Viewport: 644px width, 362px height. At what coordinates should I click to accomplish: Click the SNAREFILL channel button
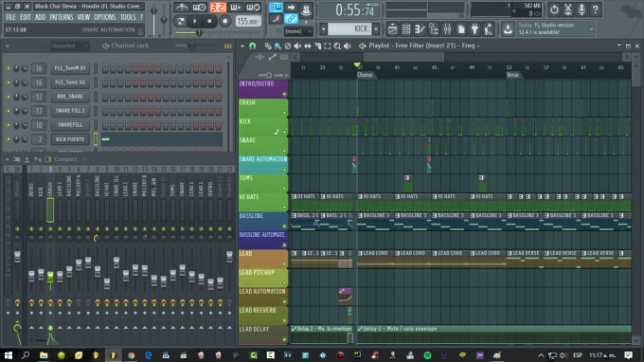tap(70, 125)
